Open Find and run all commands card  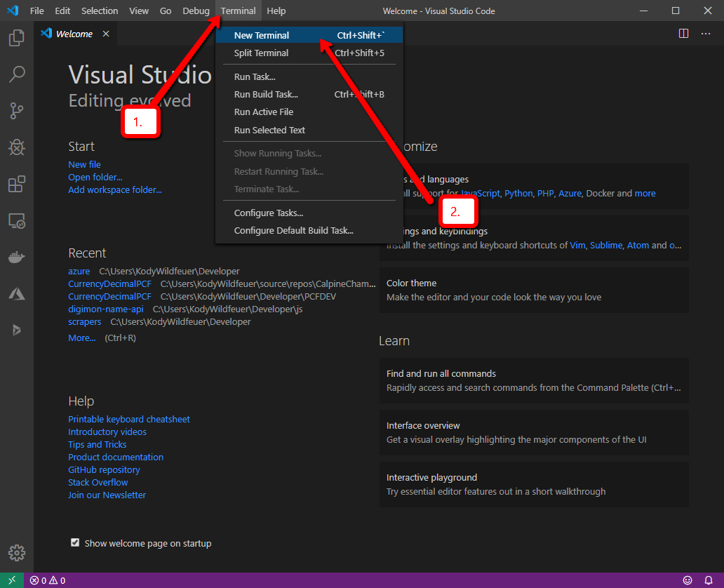click(534, 380)
